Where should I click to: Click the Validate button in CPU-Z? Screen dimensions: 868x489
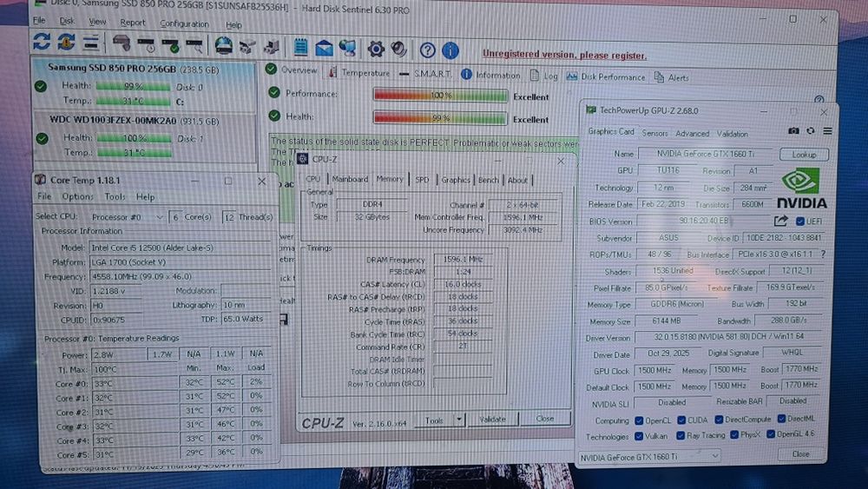coord(493,420)
